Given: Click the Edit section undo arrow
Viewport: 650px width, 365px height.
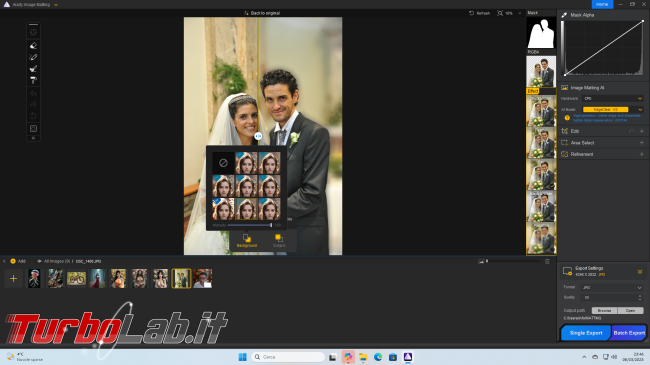Looking at the screenshot, I should tap(631, 131).
